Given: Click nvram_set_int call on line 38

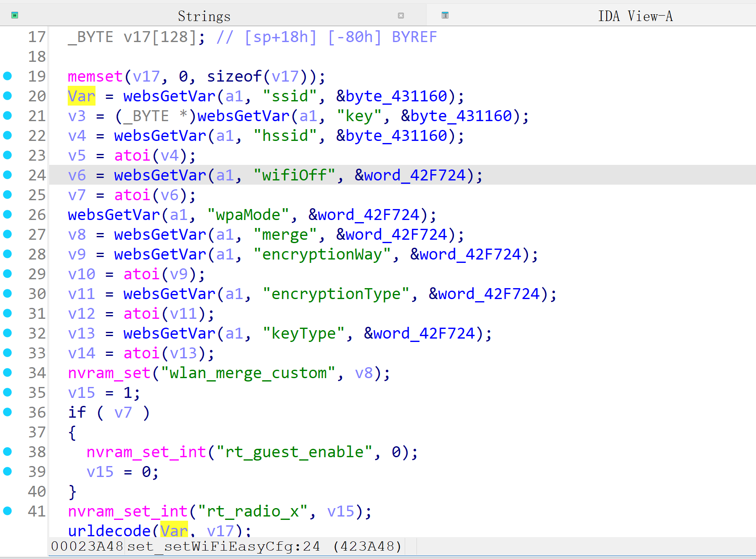Looking at the screenshot, I should (x=146, y=452).
